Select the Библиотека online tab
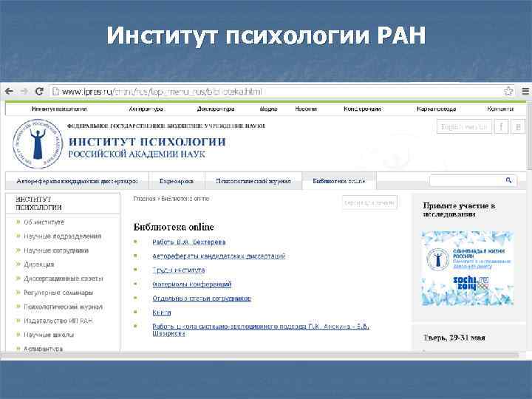 coord(339,181)
